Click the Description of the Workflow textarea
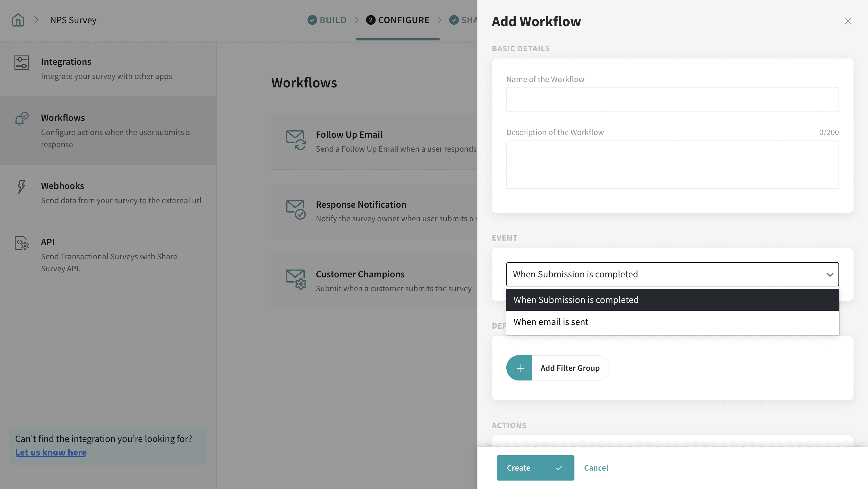This screenshot has width=868, height=489. point(672,165)
